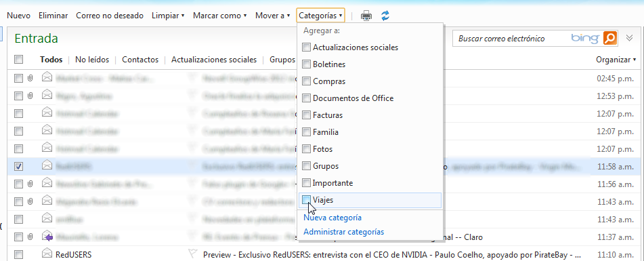Click the envelope icon on the 11:58 a.m. email
This screenshot has height=261, width=644.
47,165
